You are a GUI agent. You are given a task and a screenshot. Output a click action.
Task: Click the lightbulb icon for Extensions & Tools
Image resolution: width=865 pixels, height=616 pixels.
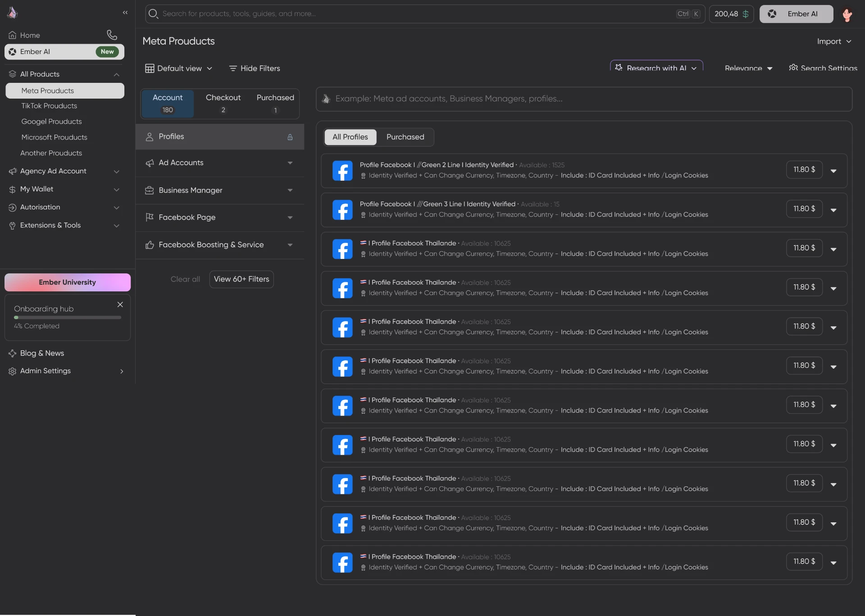[12, 226]
